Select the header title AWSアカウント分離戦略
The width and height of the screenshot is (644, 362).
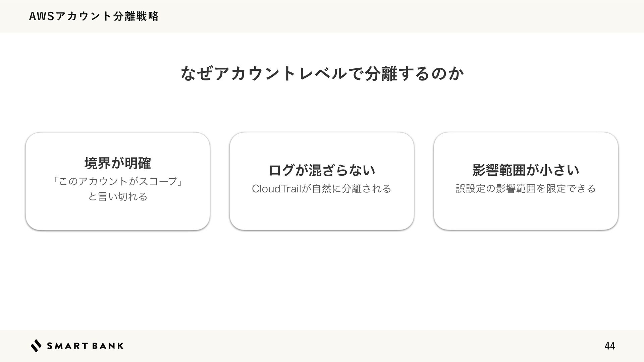(x=94, y=16)
